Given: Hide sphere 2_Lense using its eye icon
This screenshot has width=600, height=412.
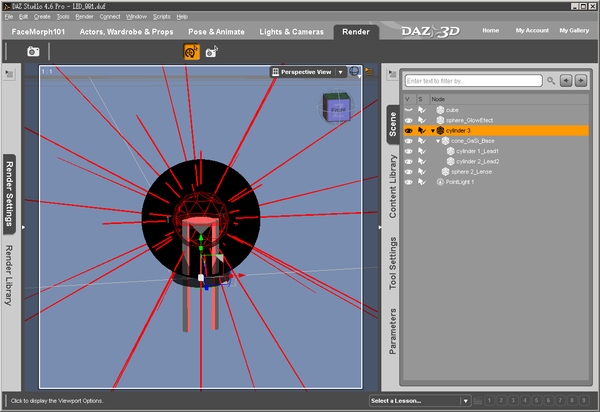Looking at the screenshot, I should 409,172.
